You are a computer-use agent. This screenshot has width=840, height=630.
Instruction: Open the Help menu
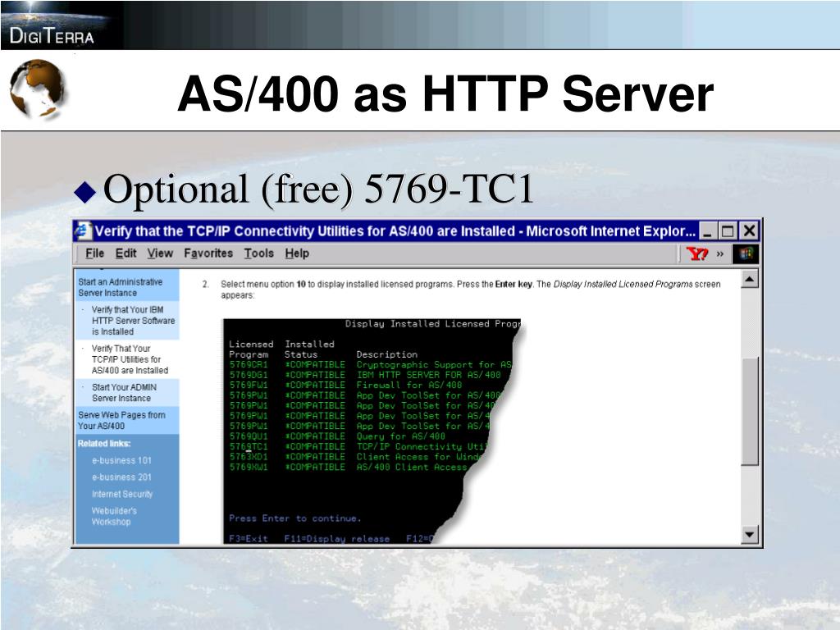pos(297,253)
